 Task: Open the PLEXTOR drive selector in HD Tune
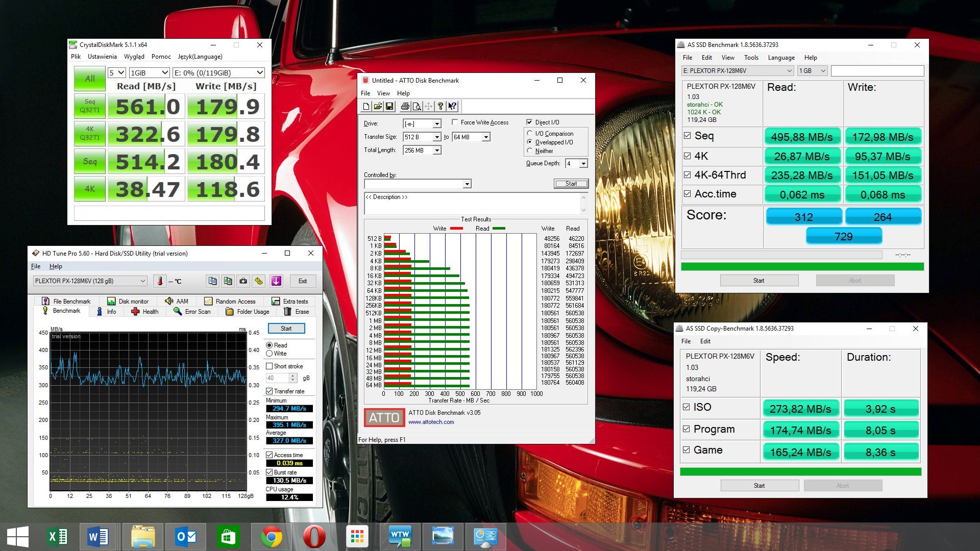pos(90,281)
